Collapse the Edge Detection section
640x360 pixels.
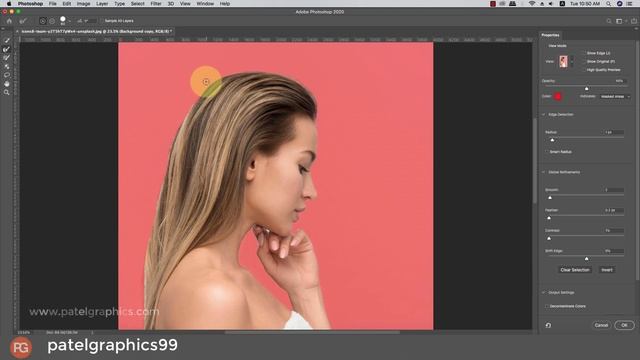(x=544, y=115)
